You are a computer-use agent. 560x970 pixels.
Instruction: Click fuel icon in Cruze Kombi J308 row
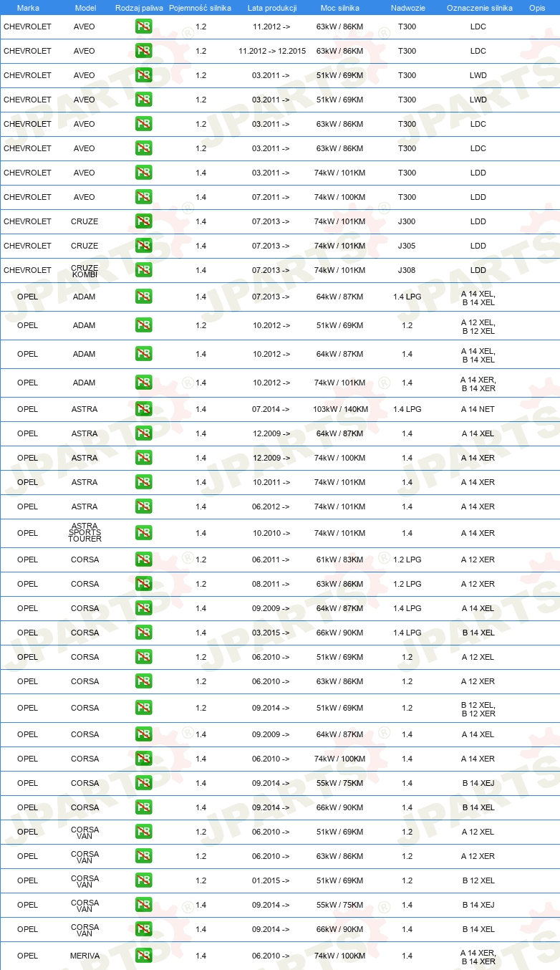[144, 270]
